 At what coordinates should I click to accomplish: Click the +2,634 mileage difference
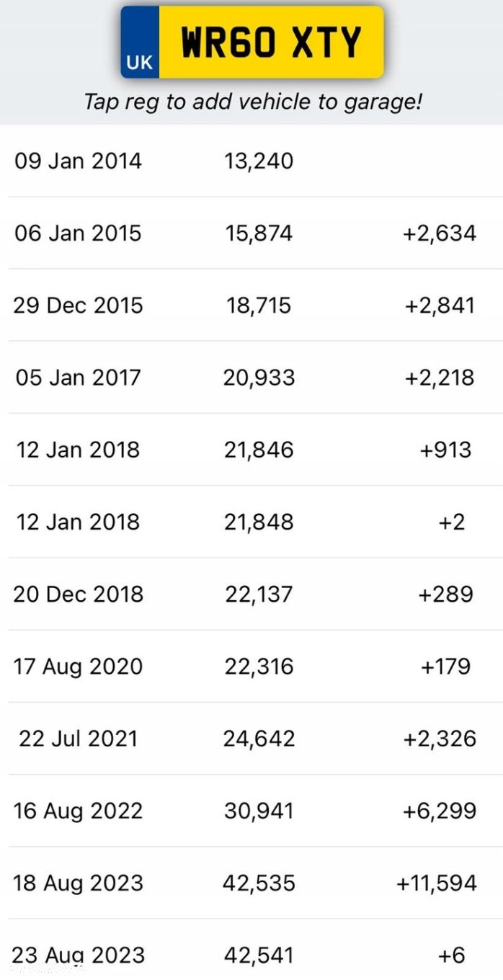[440, 233]
